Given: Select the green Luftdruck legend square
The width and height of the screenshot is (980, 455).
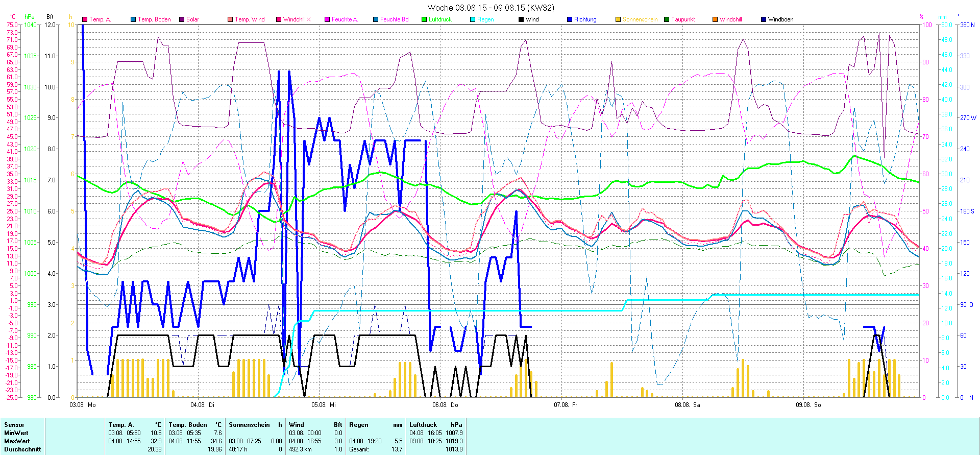Looking at the screenshot, I should (424, 19).
